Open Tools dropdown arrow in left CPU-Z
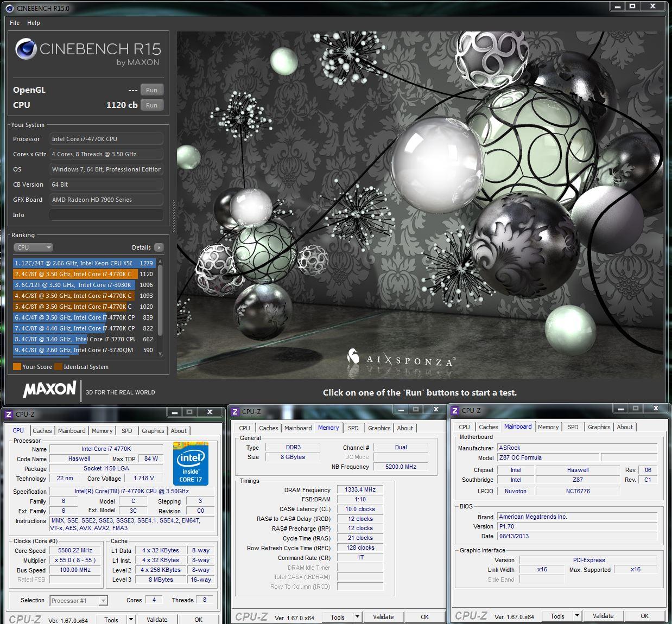The width and height of the screenshot is (672, 624). click(x=130, y=620)
